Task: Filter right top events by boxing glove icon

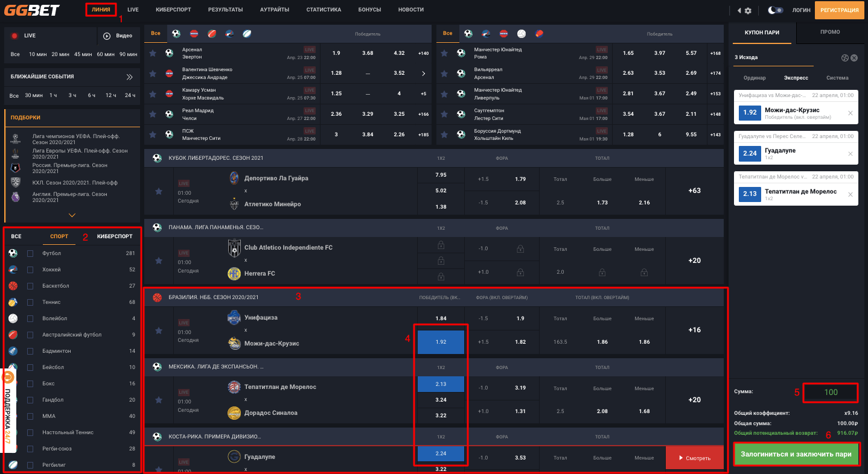Action: [x=539, y=34]
